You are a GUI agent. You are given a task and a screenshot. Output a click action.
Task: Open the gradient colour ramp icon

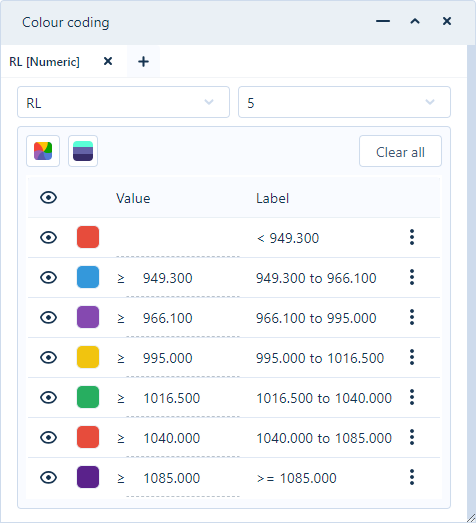83,151
